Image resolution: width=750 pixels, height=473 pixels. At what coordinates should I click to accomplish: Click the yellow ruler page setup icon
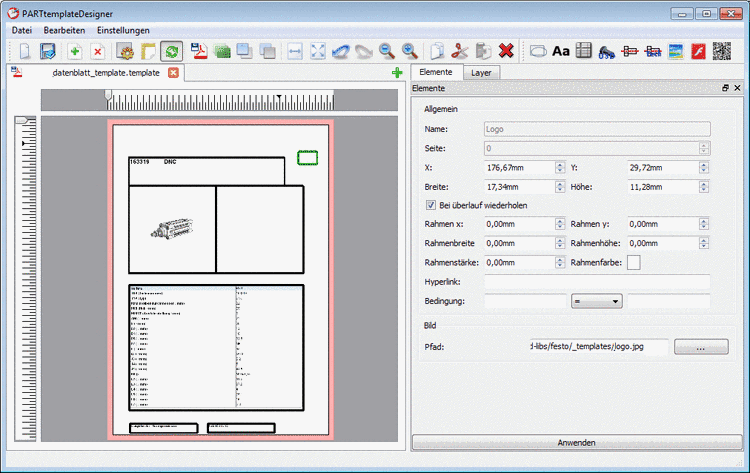[x=148, y=51]
